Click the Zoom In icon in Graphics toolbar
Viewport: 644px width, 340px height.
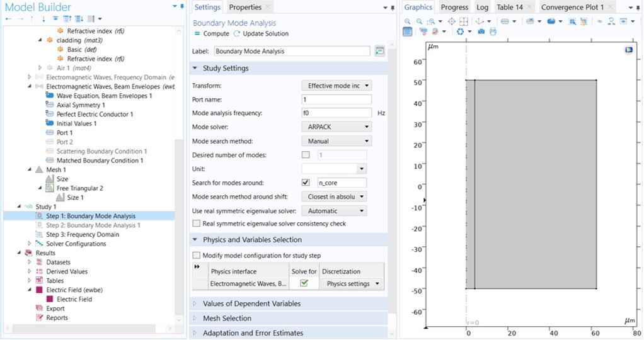click(408, 21)
